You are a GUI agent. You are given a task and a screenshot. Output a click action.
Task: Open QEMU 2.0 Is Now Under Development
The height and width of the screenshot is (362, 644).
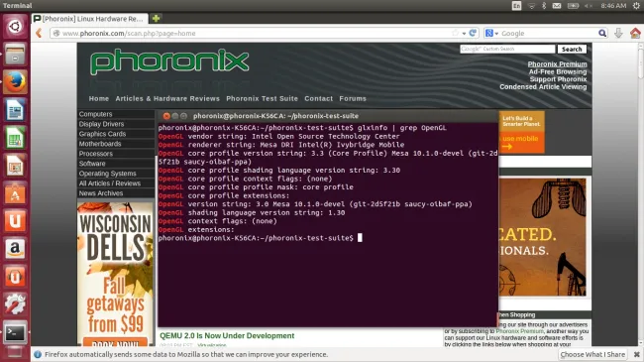[x=227, y=335]
